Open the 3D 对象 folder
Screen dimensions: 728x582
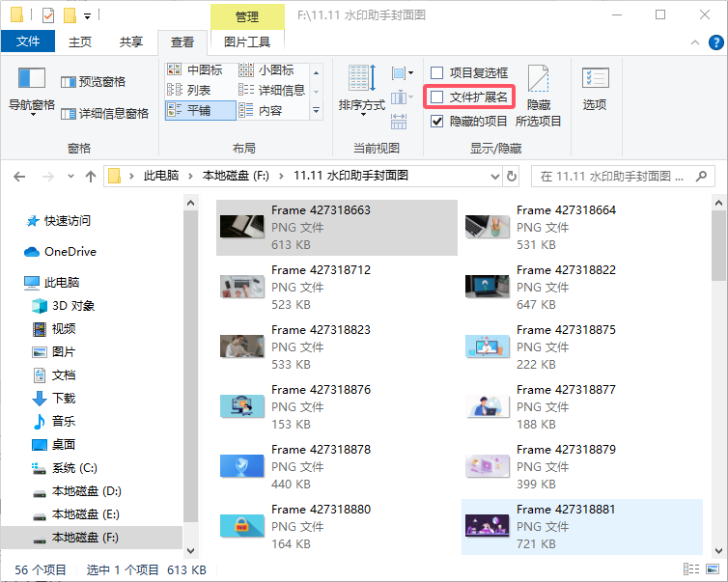(x=63, y=305)
